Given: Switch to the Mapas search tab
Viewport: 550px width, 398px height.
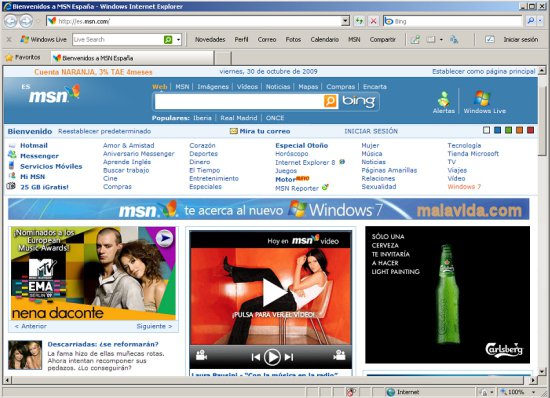Looking at the screenshot, I should click(308, 87).
